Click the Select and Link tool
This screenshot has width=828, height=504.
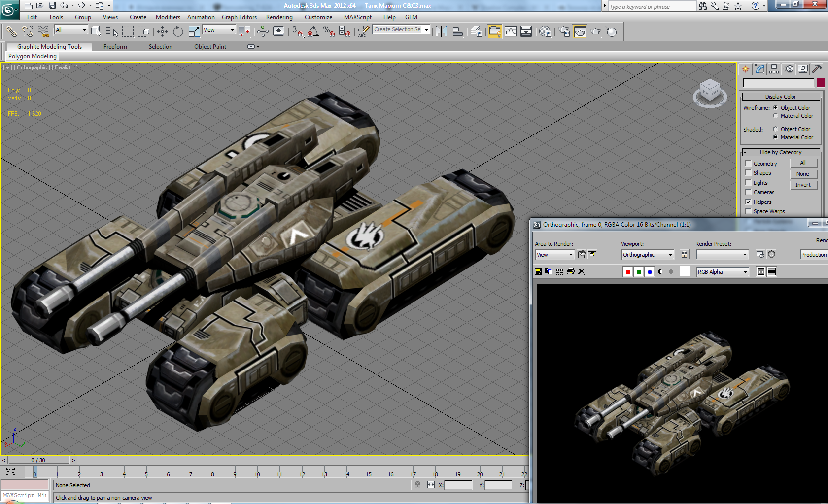pos(11,32)
